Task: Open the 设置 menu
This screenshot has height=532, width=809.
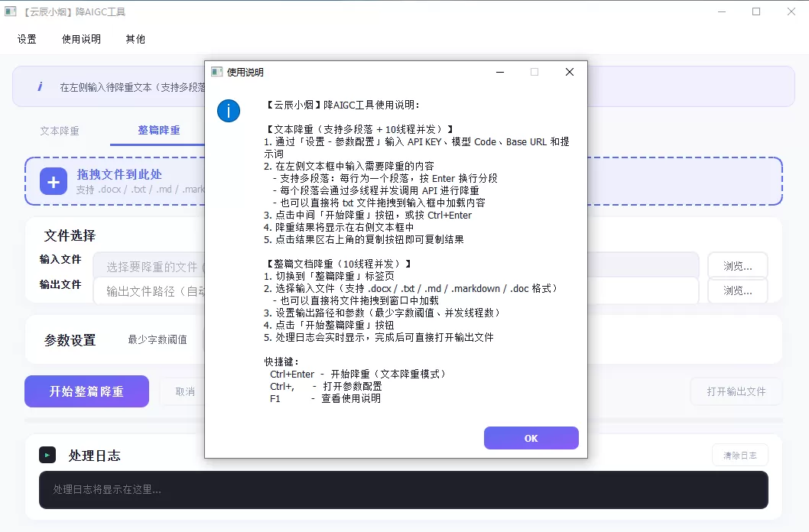Action: click(x=27, y=39)
